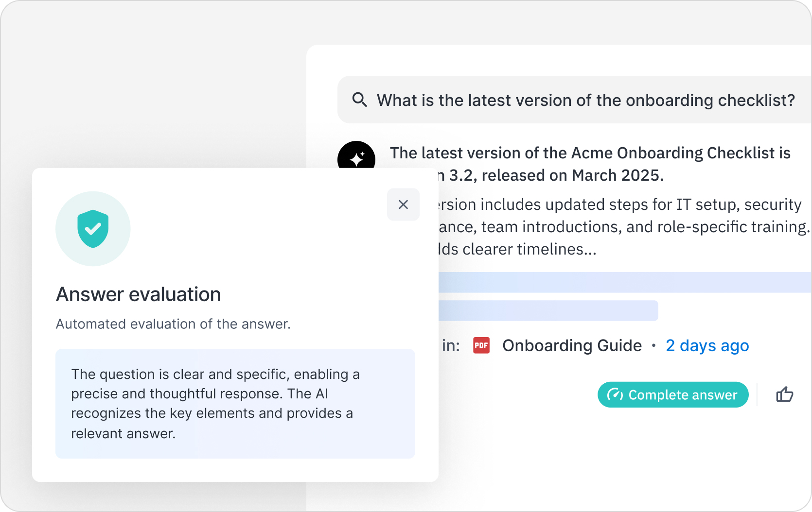Open the 2 days ago timestamp details
The image size is (812, 512).
[x=707, y=345]
